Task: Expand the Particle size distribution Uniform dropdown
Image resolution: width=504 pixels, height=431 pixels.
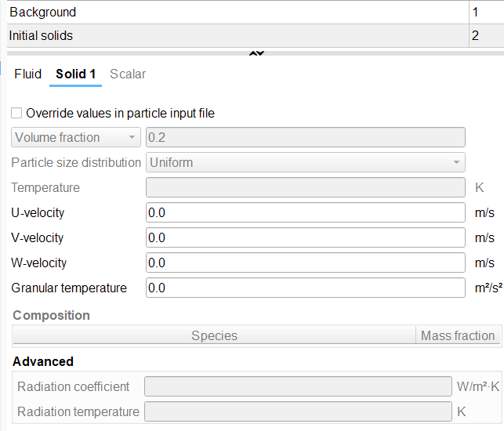Action: click(x=306, y=162)
